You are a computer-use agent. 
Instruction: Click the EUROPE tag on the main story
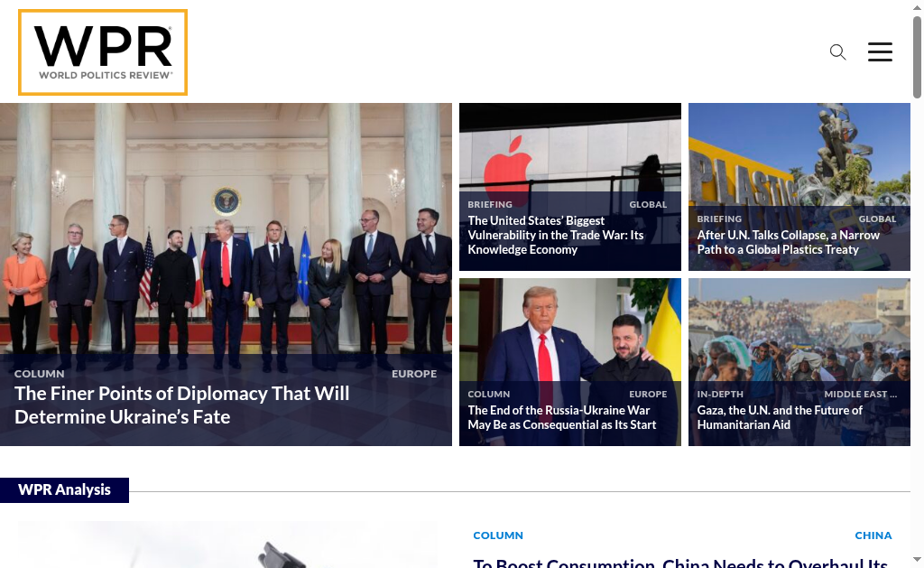[x=414, y=374]
